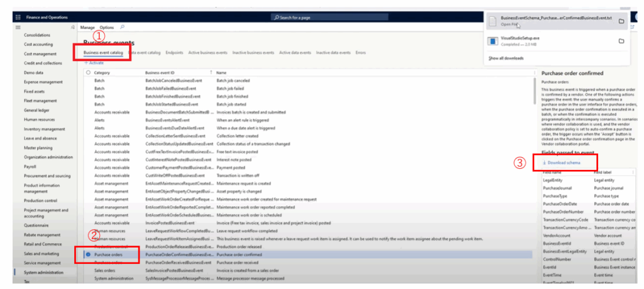Open fields grid column options dots
This screenshot has width=644, height=289.
pyautogui.click(x=633, y=173)
